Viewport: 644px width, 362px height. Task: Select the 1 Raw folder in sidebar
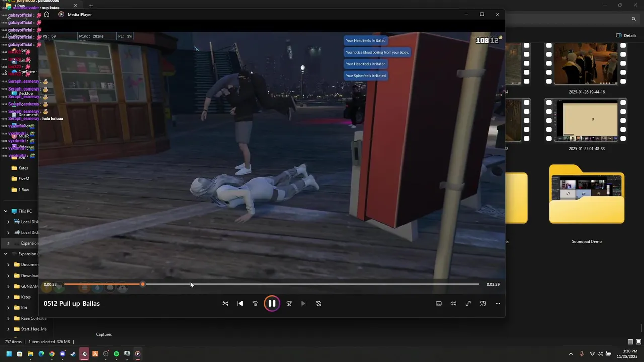(20, 190)
